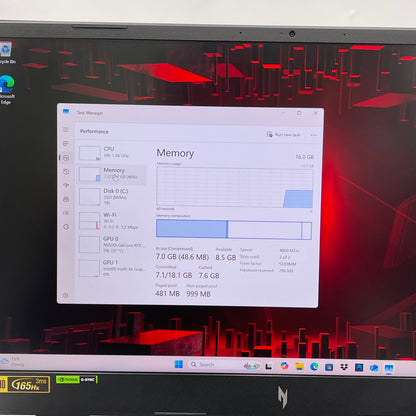The height and width of the screenshot is (416, 416).
Task: Select the Disk 0 (C:) entry
Action: click(112, 197)
